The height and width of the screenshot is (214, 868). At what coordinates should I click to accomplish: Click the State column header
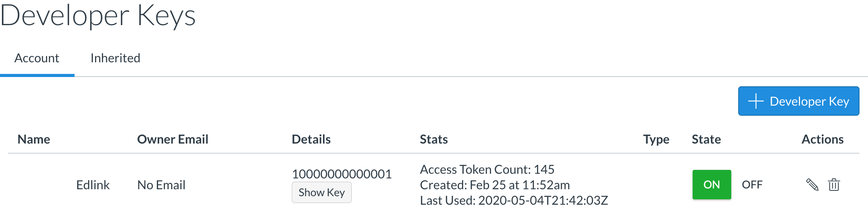[706, 139]
